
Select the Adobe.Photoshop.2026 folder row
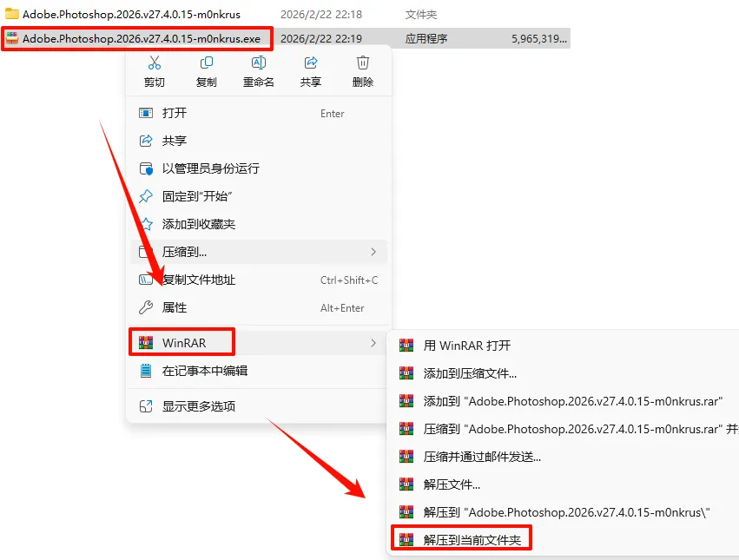coord(285,15)
